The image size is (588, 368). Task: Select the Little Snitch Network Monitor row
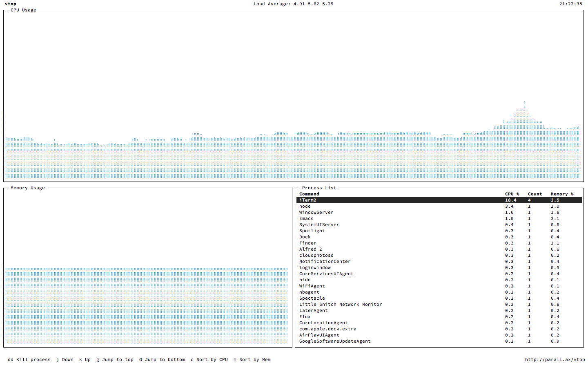439,305
